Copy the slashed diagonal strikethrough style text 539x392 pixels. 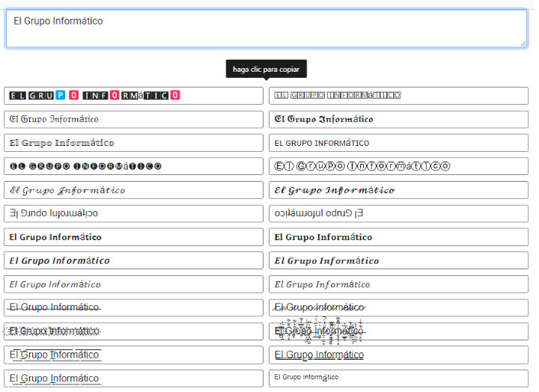[398, 307]
